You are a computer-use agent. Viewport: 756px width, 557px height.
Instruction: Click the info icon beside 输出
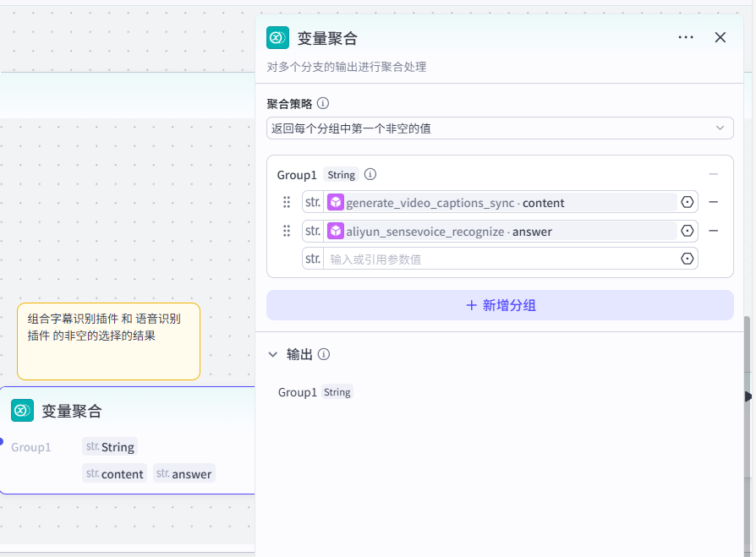click(324, 355)
